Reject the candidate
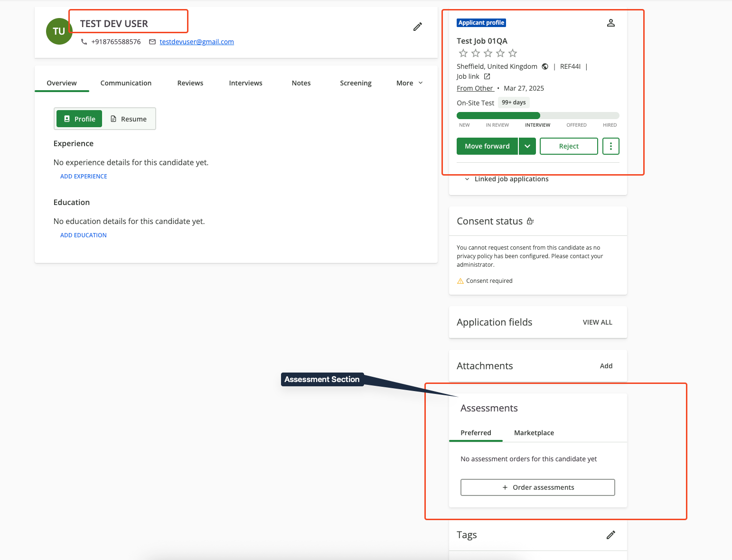Screen dimensions: 732x560 [x=569, y=146]
